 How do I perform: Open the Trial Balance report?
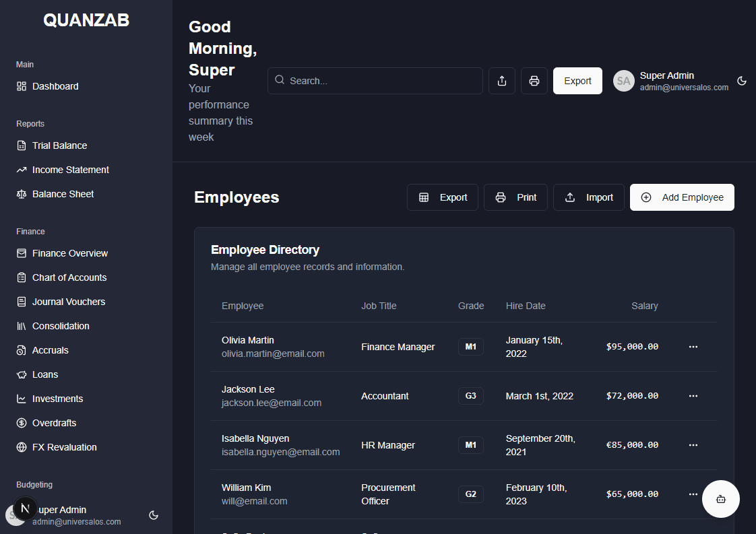(x=52, y=145)
